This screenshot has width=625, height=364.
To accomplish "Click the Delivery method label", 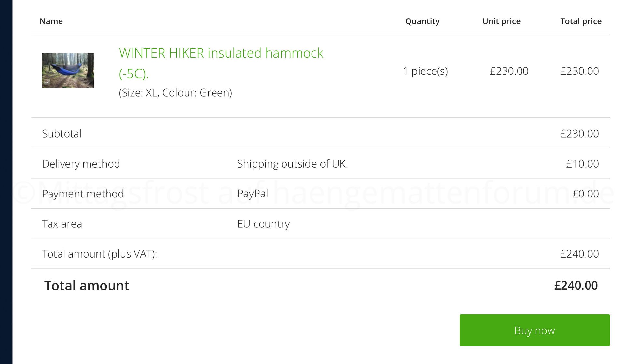I will pos(81,164).
